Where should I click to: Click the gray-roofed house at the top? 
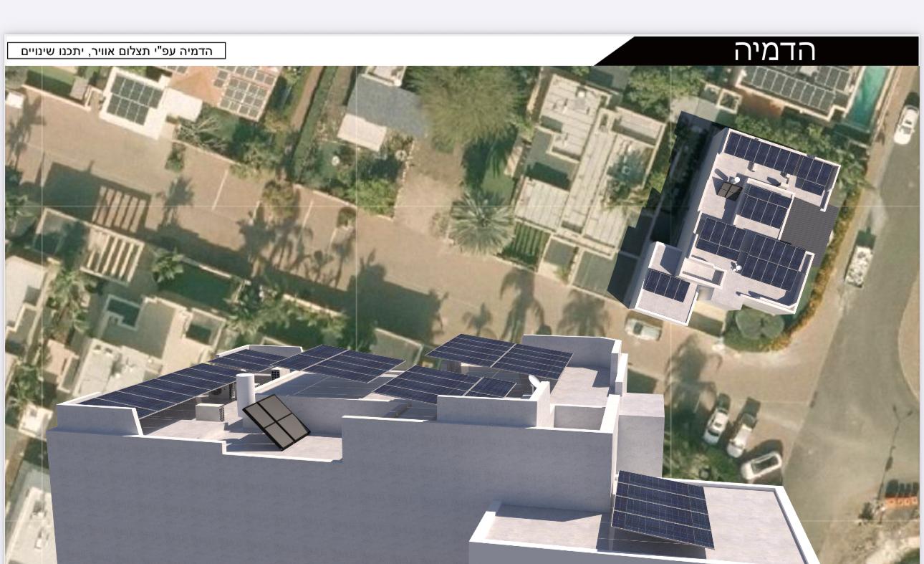click(x=383, y=107)
